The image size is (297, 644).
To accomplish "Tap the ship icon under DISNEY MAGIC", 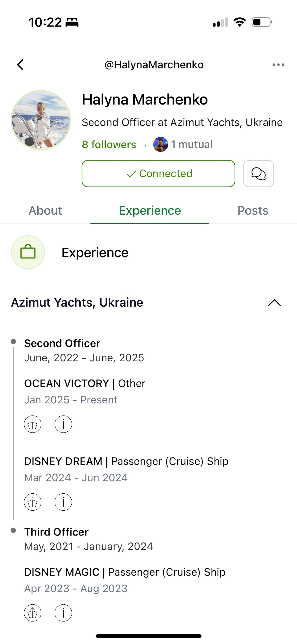I will pyautogui.click(x=32, y=613).
